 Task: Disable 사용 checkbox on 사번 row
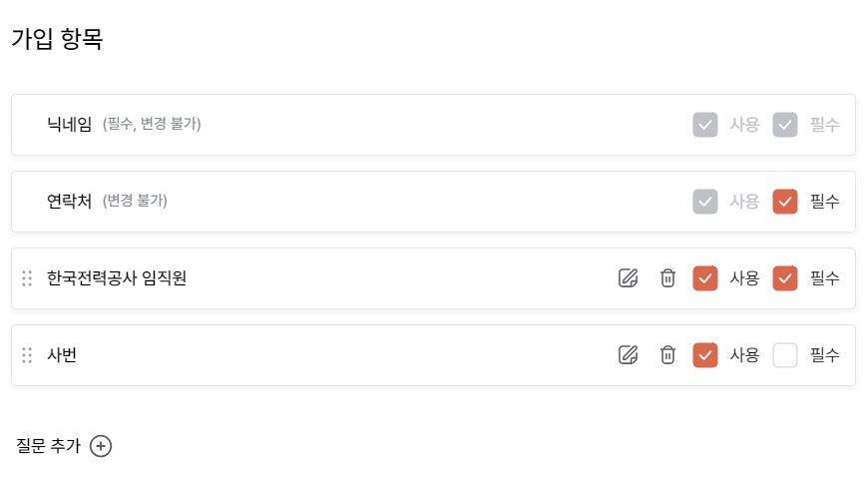pos(705,355)
